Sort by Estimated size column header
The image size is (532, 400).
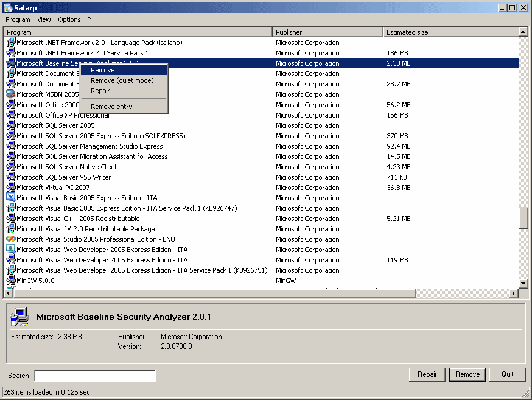pyautogui.click(x=451, y=32)
